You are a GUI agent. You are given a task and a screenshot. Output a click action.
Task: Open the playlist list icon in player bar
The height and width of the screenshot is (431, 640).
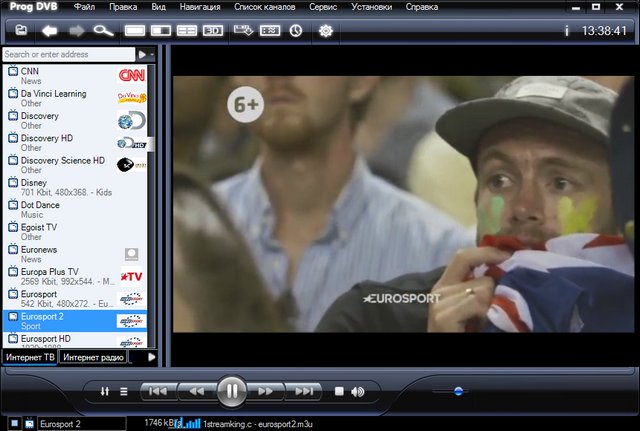tap(124, 391)
